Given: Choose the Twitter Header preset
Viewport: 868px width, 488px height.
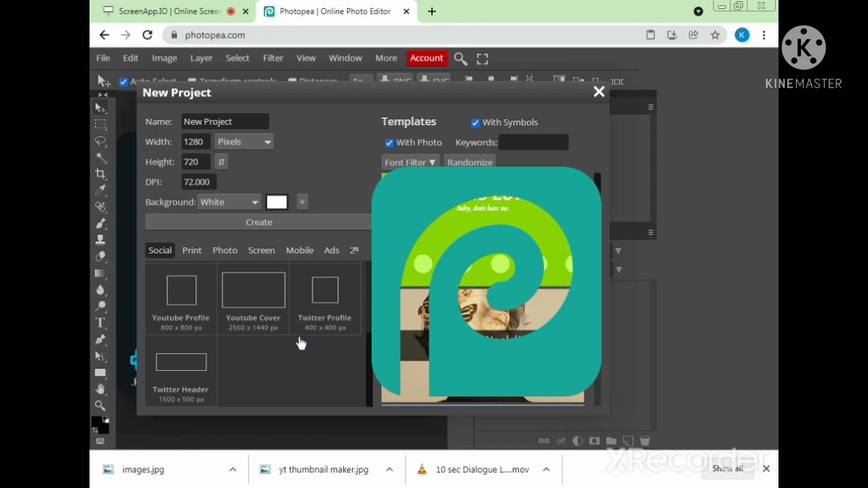Looking at the screenshot, I should click(180, 372).
